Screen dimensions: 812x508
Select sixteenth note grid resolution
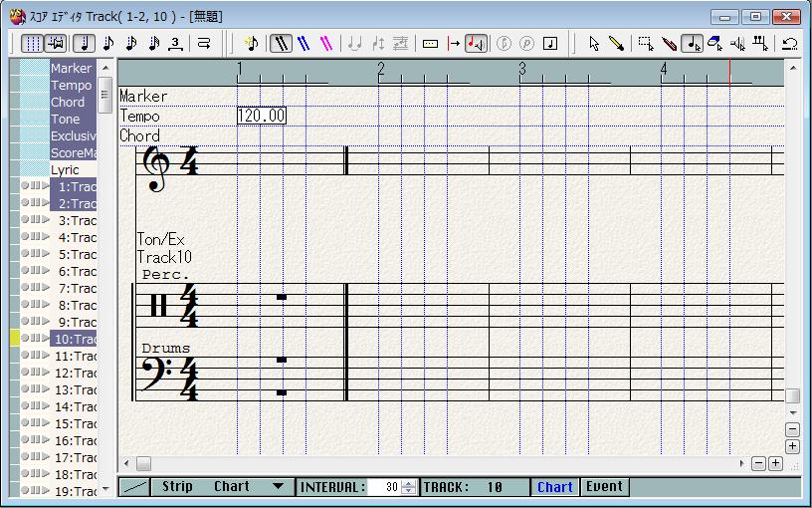pyautogui.click(x=131, y=44)
